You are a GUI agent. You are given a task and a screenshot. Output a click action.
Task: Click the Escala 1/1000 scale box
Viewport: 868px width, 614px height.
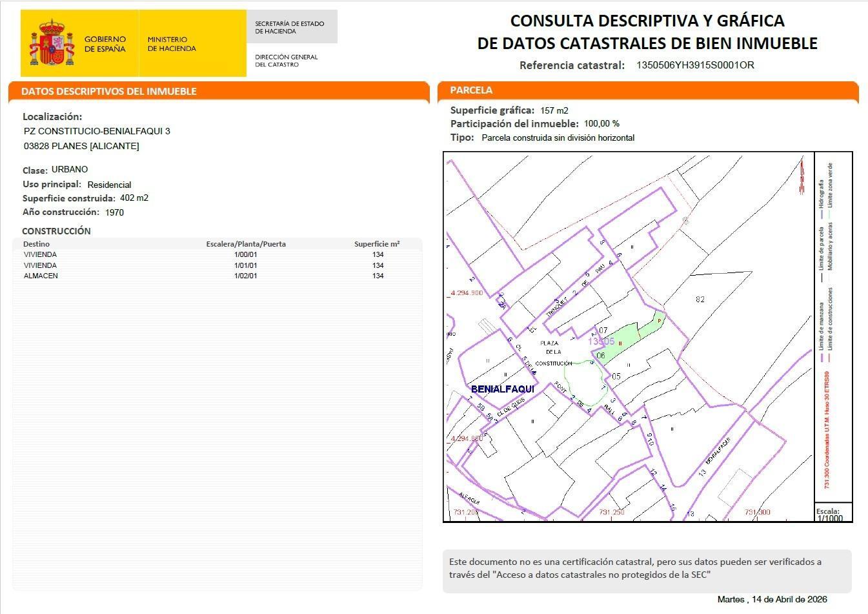point(833,514)
